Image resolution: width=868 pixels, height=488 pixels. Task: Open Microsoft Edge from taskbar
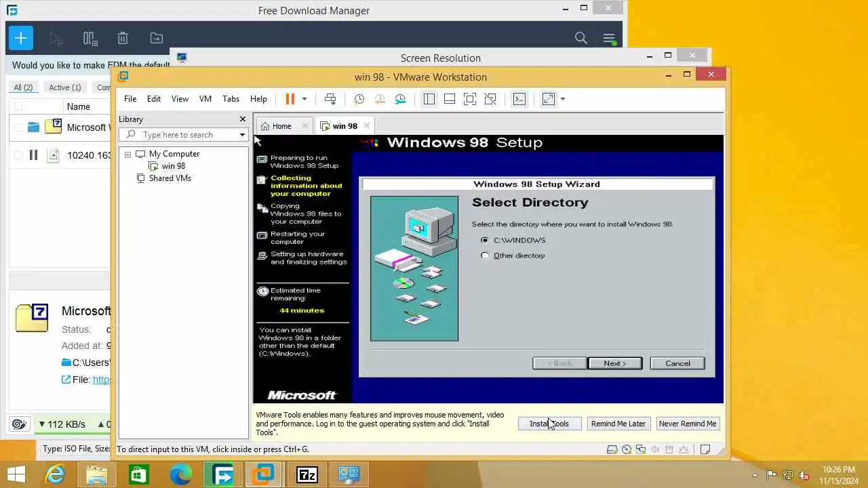[180, 474]
